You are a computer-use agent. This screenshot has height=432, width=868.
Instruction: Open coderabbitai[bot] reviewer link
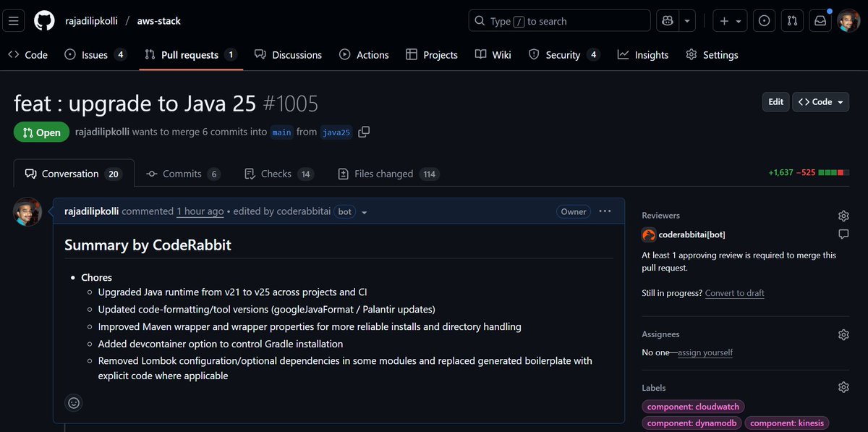pos(692,234)
